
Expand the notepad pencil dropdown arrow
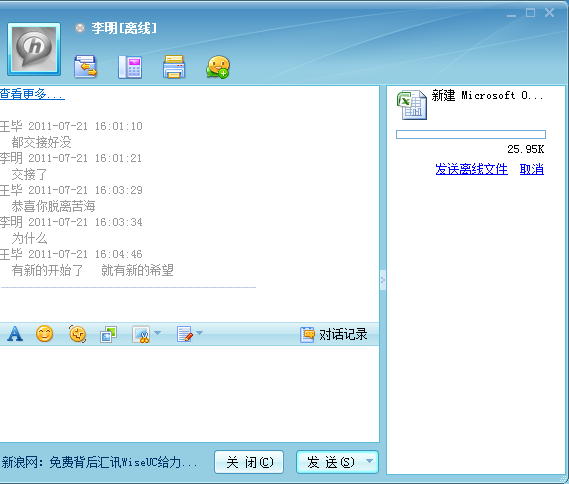(200, 333)
